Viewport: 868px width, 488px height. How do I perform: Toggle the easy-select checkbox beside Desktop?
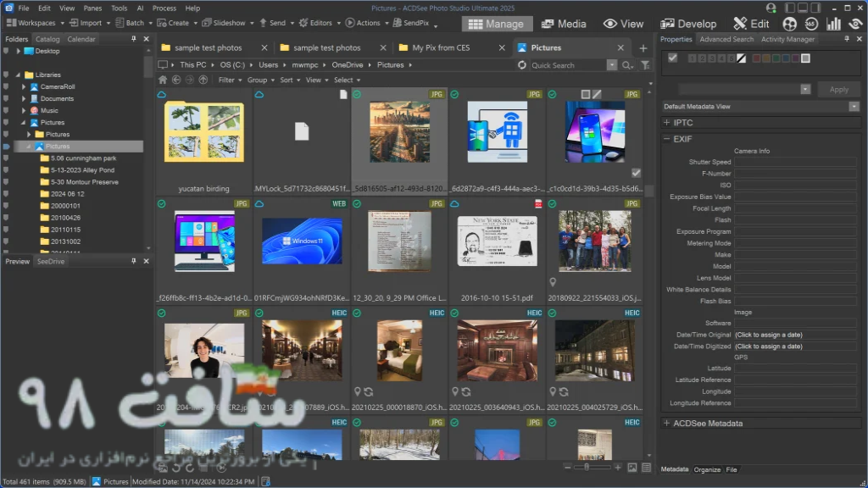pyautogui.click(x=6, y=51)
